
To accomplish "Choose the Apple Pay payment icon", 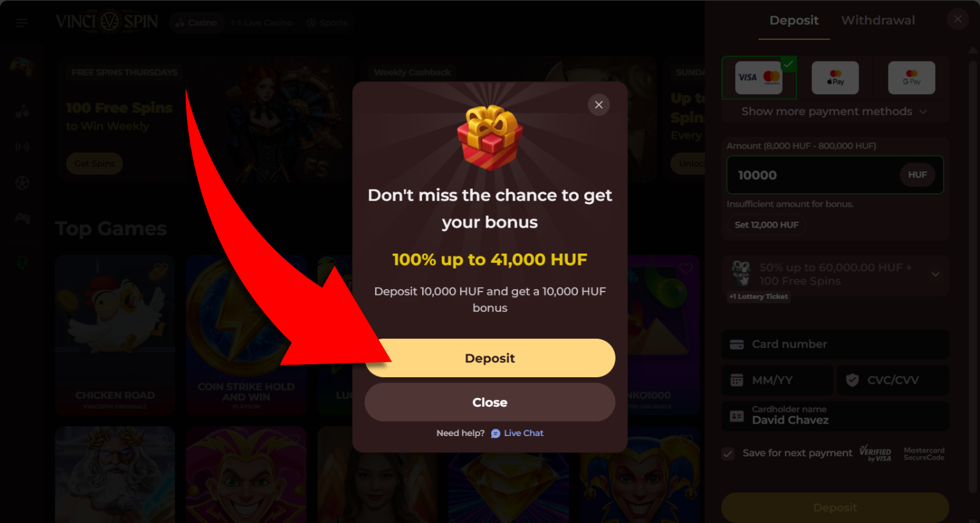I will click(835, 78).
